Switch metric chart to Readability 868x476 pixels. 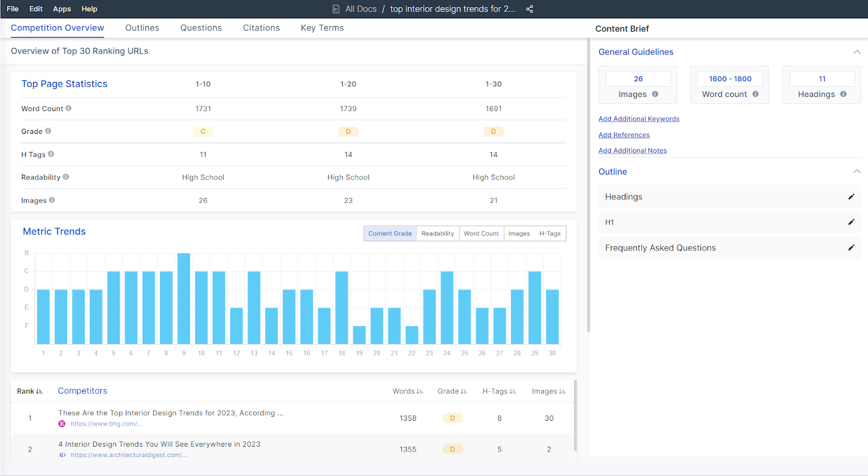pos(437,234)
